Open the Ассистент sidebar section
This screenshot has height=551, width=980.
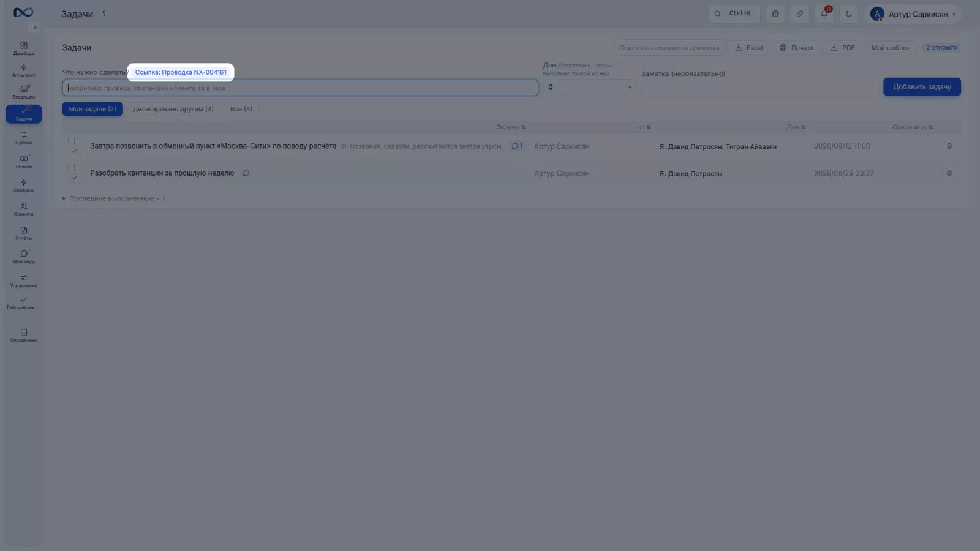(x=23, y=70)
